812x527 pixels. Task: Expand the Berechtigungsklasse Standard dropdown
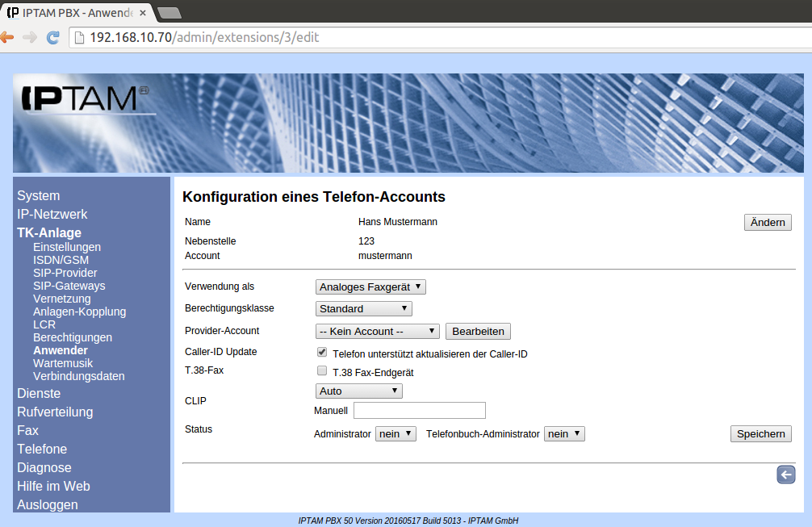(x=363, y=308)
